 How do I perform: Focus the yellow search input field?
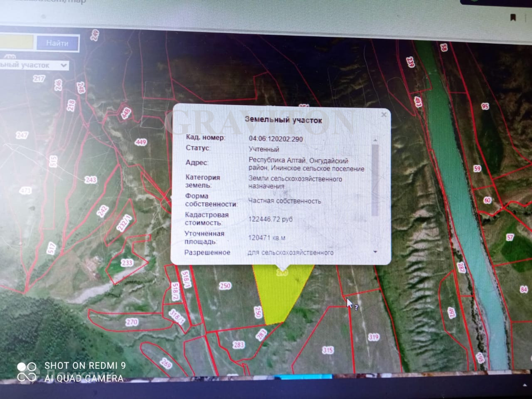tap(16, 42)
